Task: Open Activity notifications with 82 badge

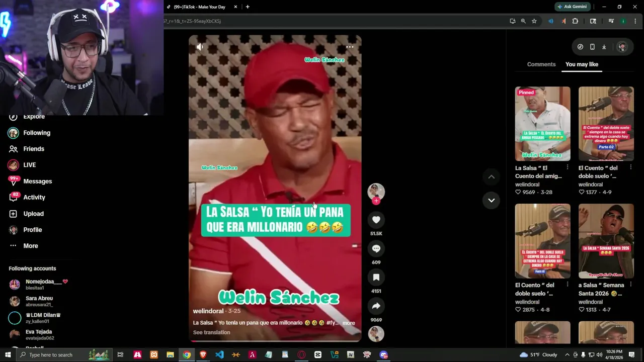Action: (34, 198)
